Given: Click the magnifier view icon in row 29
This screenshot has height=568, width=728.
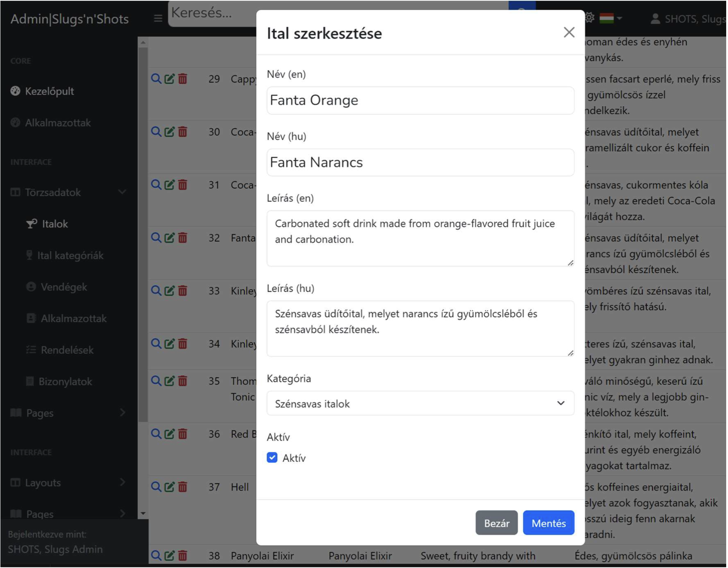Looking at the screenshot, I should [156, 78].
